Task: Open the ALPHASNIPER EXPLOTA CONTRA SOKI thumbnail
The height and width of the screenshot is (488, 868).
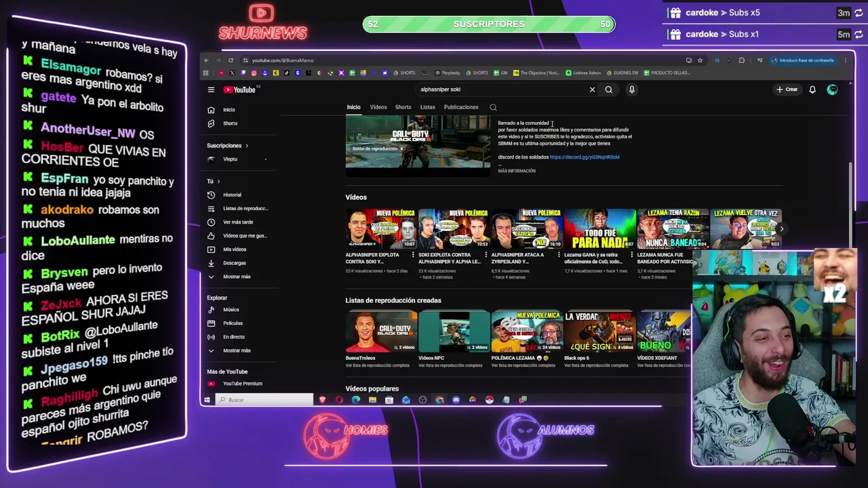Action: 381,229
